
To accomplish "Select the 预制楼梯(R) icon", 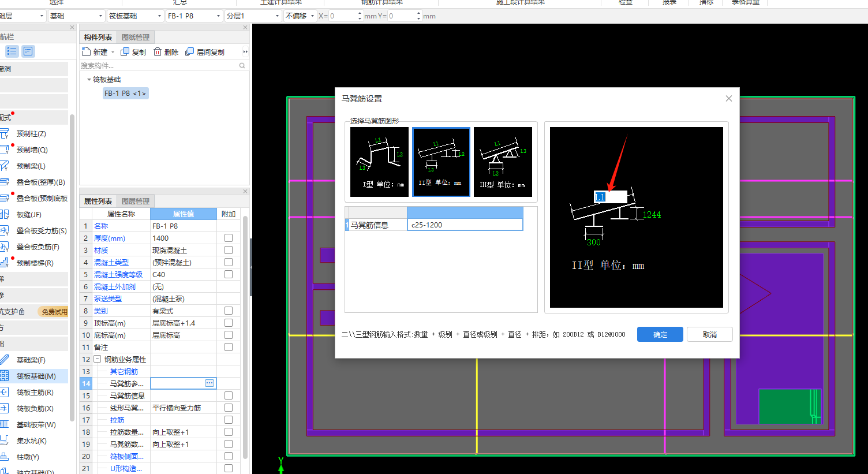I will (x=4, y=263).
